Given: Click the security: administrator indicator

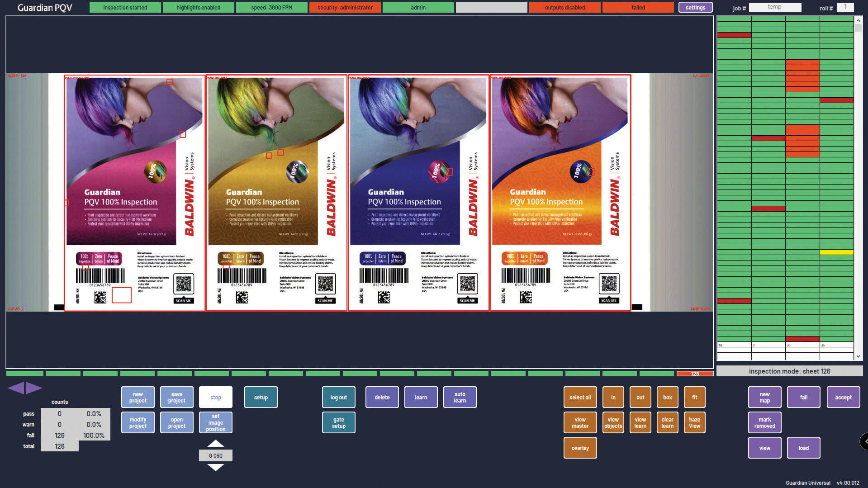Looking at the screenshot, I should pos(345,7).
